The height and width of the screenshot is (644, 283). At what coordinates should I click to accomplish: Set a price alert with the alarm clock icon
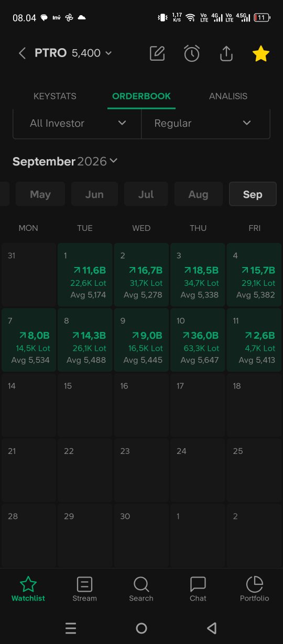[x=192, y=53]
